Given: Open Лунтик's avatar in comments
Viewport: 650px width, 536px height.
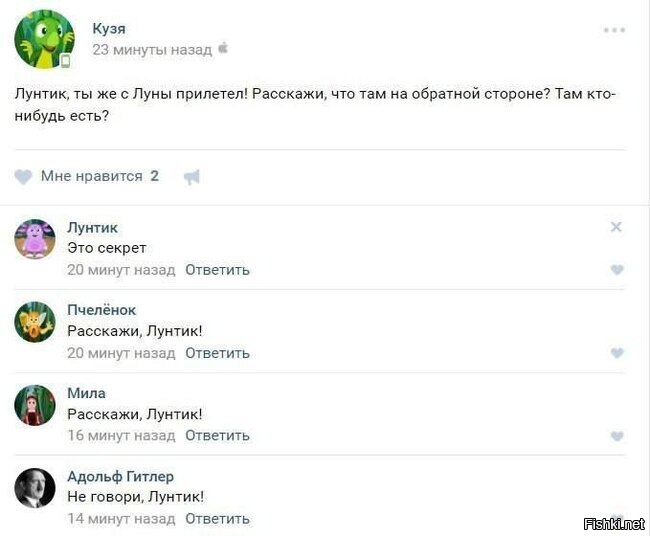Looking at the screenshot, I should click(x=35, y=239).
